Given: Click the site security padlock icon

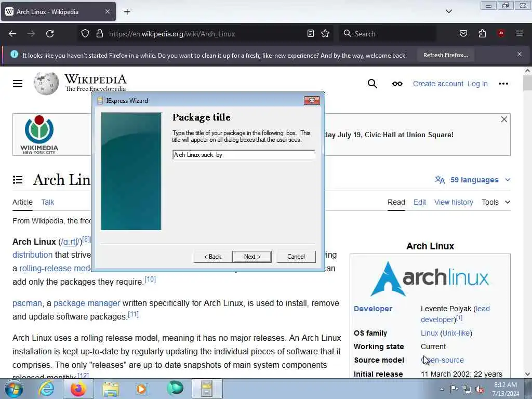Looking at the screenshot, I should pos(99,34).
